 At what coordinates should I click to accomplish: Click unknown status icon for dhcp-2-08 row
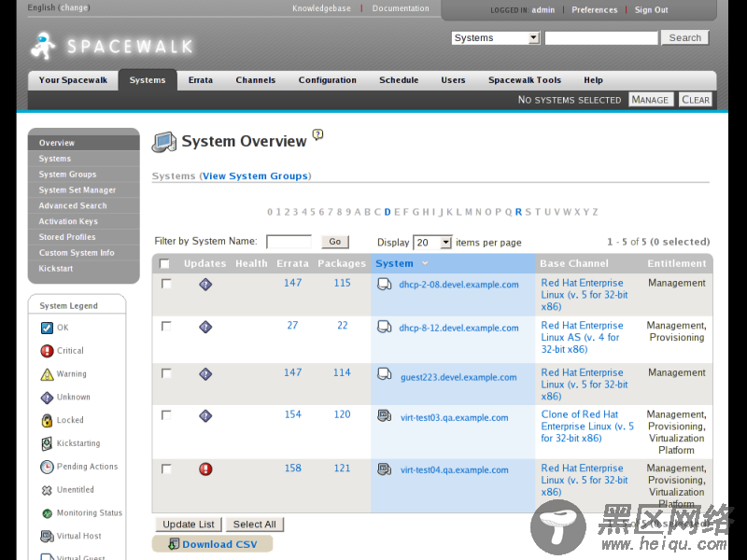(205, 285)
